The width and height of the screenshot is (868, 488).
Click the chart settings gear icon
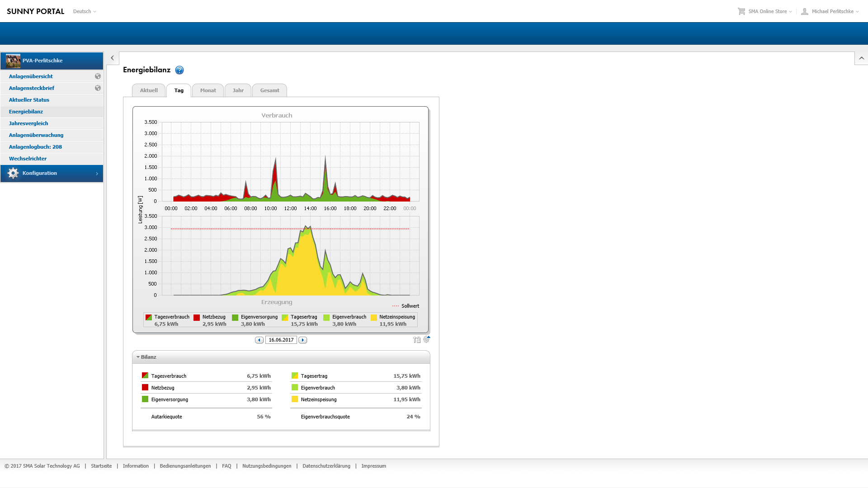[x=426, y=339]
